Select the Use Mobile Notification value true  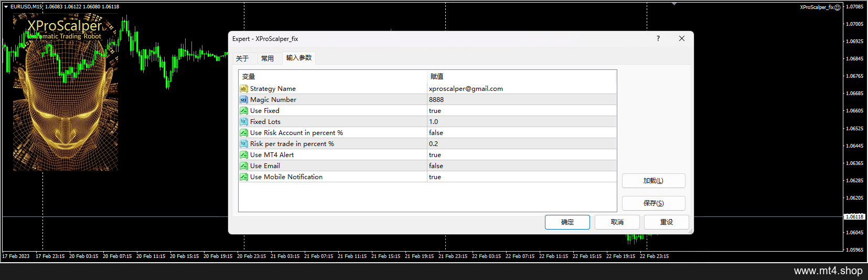click(x=522, y=177)
